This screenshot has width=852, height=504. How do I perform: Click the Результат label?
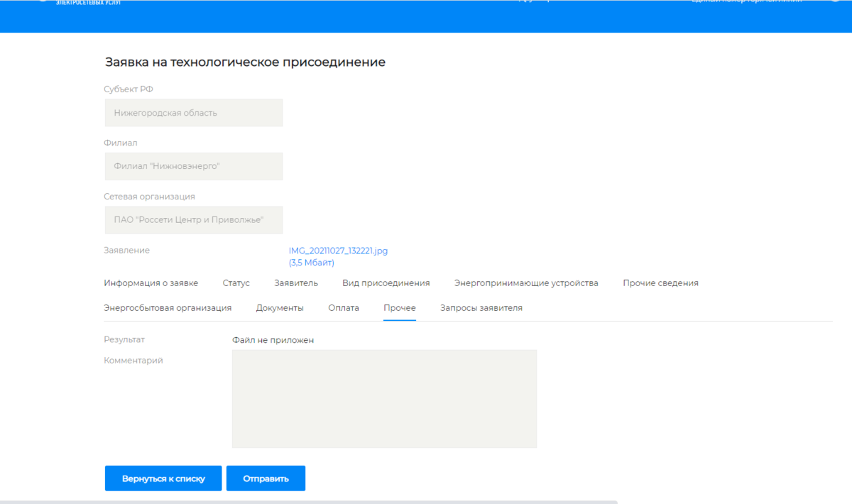click(124, 340)
